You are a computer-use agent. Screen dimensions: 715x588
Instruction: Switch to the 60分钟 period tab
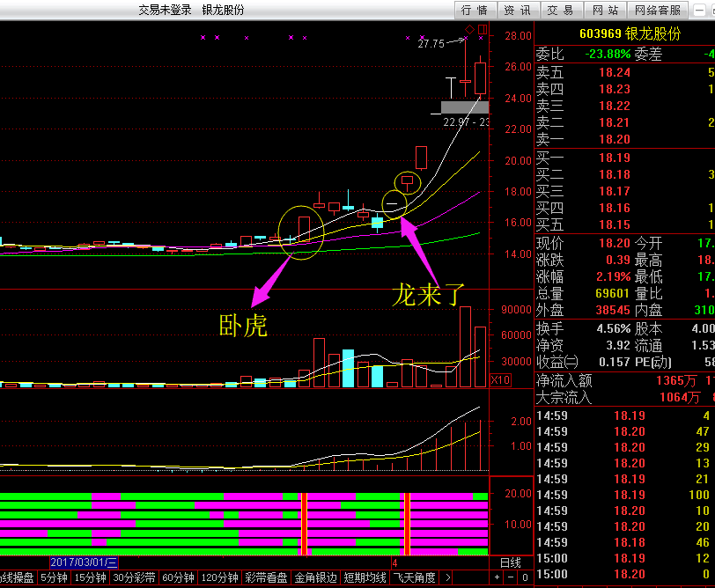(178, 578)
